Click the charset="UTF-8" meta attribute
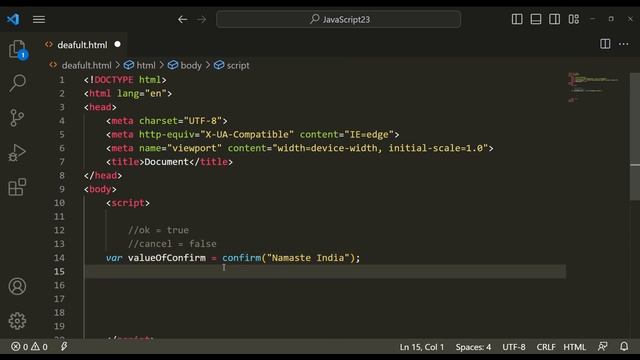Screen dimensions: 640x360 click(x=180, y=121)
